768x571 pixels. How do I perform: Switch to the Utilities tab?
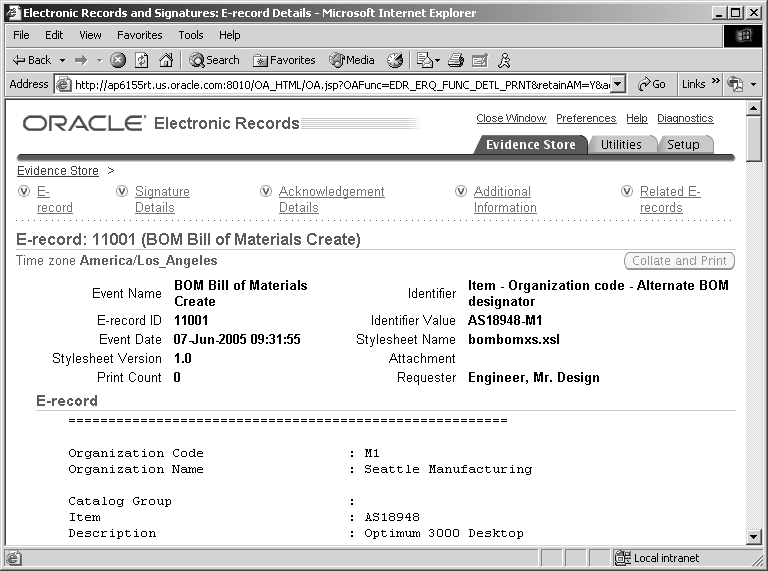coord(621,144)
